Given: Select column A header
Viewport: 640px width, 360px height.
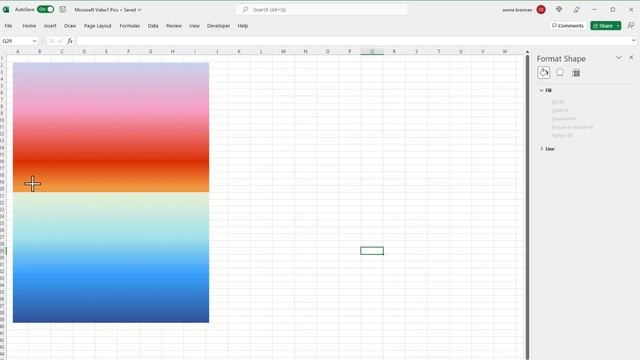Looking at the screenshot, I should [x=18, y=51].
